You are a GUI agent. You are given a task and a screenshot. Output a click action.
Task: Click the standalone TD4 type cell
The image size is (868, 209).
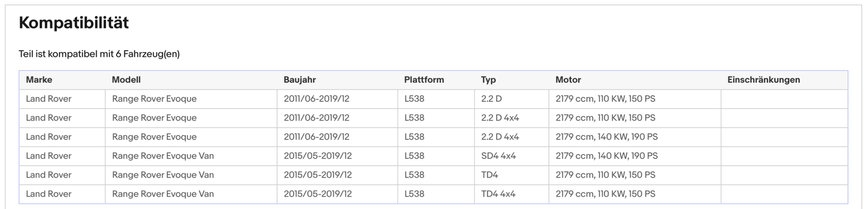pos(490,175)
